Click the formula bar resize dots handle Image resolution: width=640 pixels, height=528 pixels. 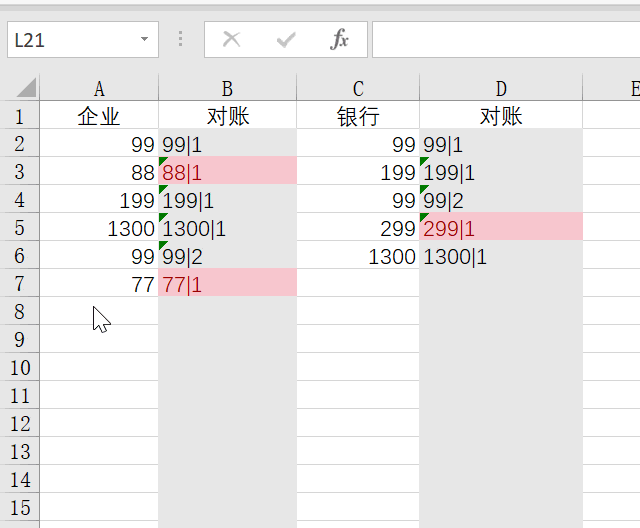click(x=180, y=39)
